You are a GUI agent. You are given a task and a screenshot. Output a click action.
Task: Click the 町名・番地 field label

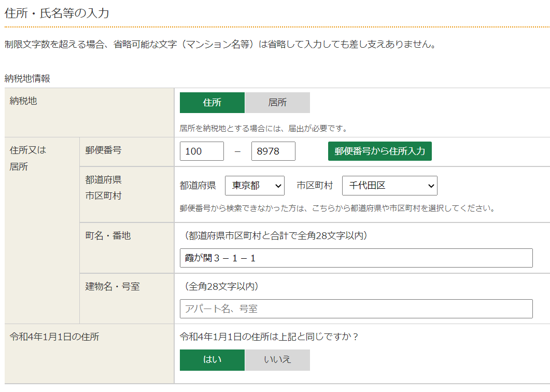tap(108, 235)
